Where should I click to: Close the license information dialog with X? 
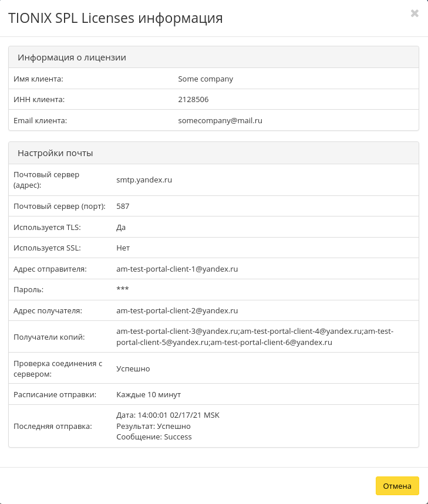[x=414, y=13]
